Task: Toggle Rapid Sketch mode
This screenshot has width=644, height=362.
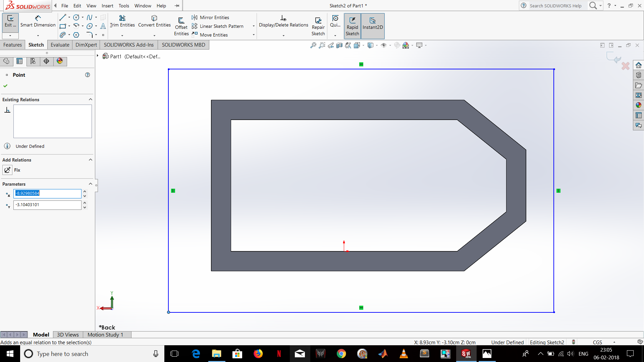Action: pos(352,26)
